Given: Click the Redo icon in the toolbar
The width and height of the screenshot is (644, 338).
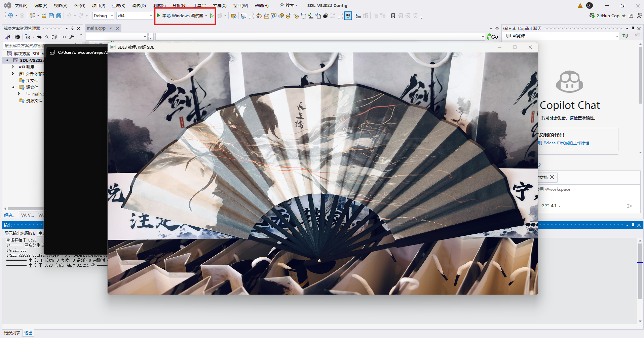Looking at the screenshot, I should click(x=81, y=15).
